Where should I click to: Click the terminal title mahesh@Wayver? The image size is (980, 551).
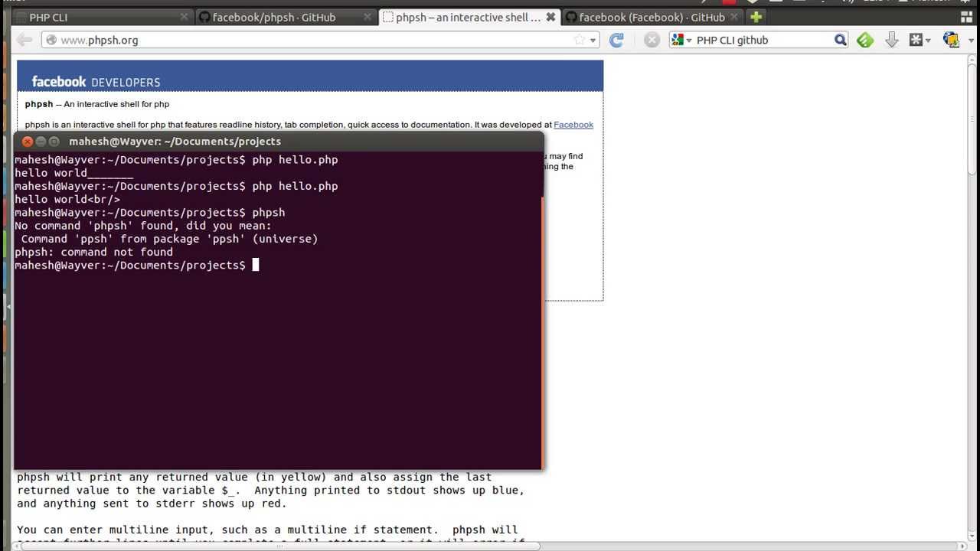coord(175,142)
